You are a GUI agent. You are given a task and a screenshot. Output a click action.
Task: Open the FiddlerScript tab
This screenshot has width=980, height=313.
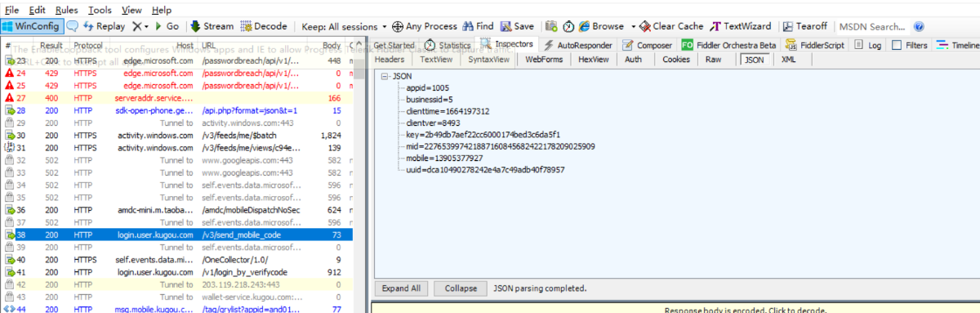click(814, 45)
